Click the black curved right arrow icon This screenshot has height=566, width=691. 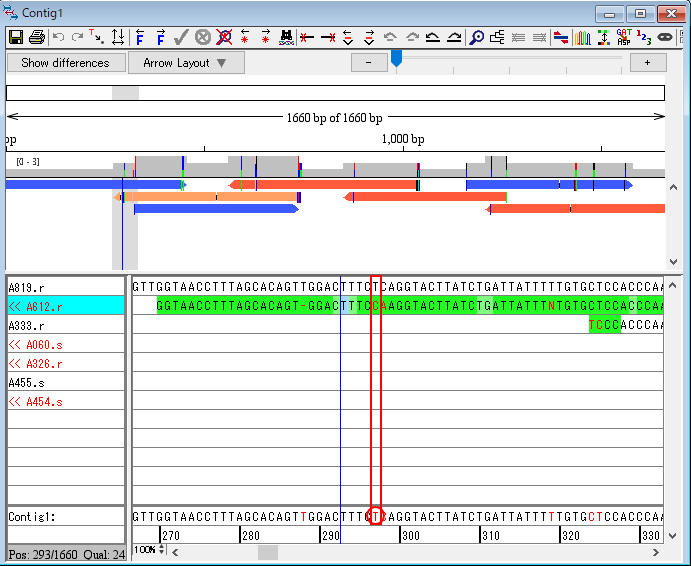[x=454, y=38]
